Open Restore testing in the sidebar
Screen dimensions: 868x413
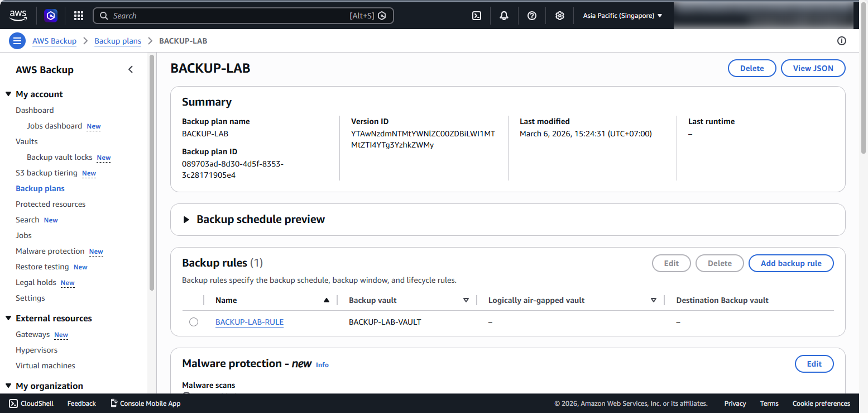click(x=42, y=267)
